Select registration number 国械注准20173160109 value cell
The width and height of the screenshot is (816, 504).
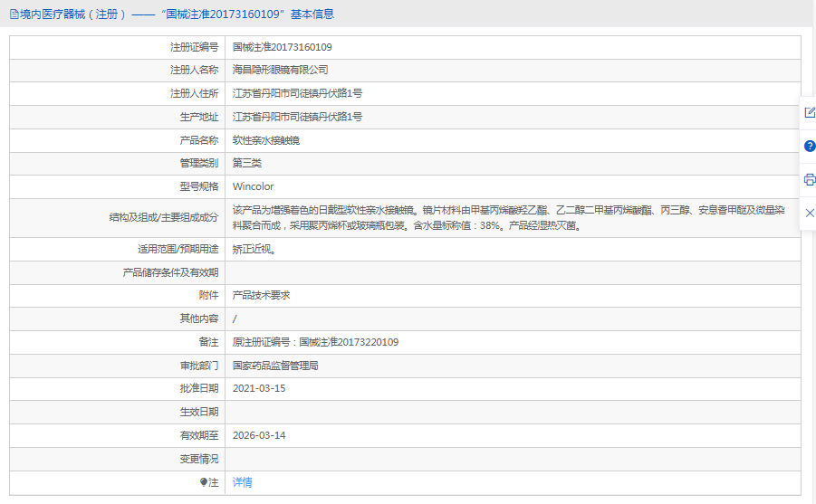pos(282,47)
